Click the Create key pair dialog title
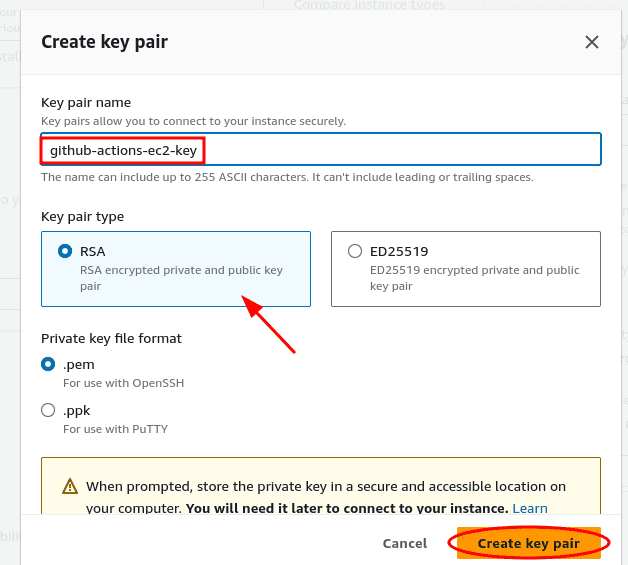 click(x=105, y=42)
